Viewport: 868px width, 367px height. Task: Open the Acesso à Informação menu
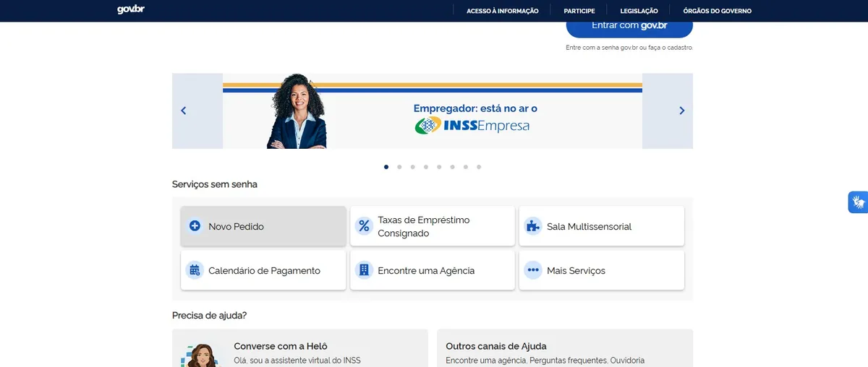(503, 11)
